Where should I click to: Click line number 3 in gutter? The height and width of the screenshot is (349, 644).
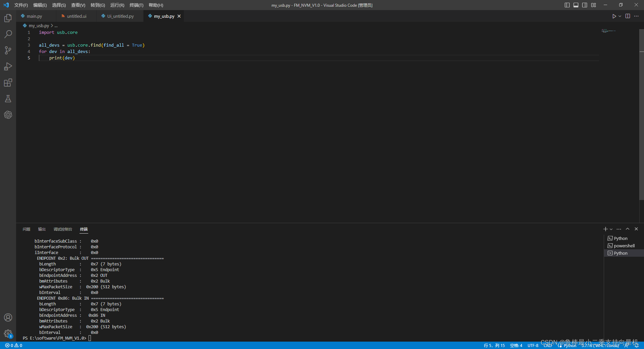29,45
